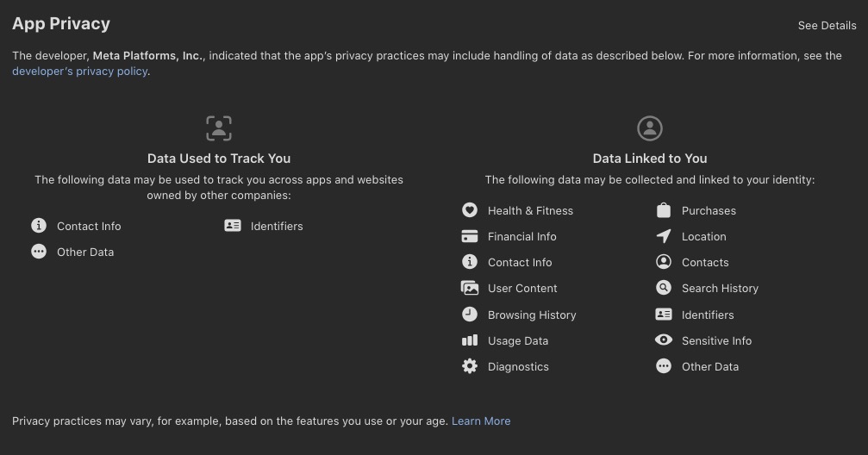Click Identifiers card icon under tracking data
The width and height of the screenshot is (868, 455).
click(x=233, y=225)
